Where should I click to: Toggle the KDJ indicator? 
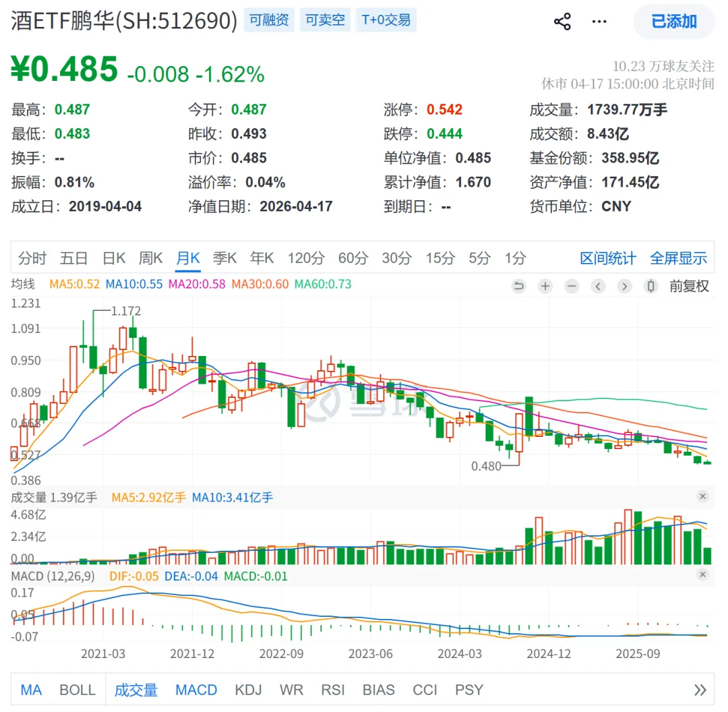[248, 690]
